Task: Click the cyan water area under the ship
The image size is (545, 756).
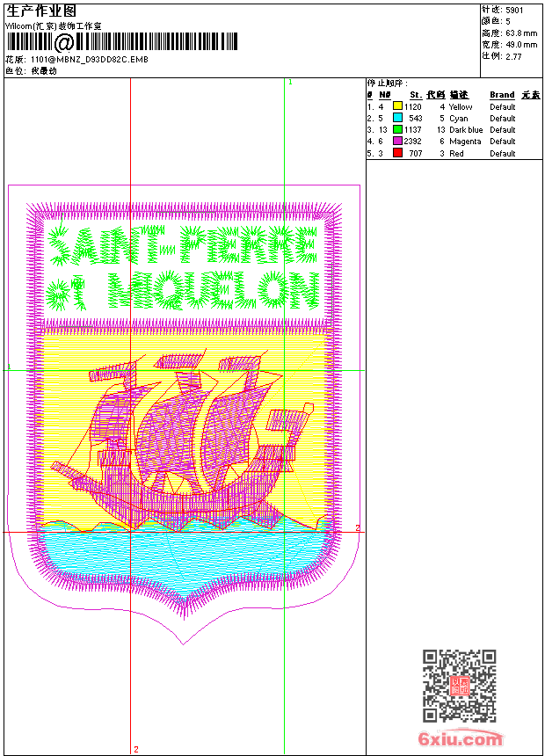Action: pos(185,559)
